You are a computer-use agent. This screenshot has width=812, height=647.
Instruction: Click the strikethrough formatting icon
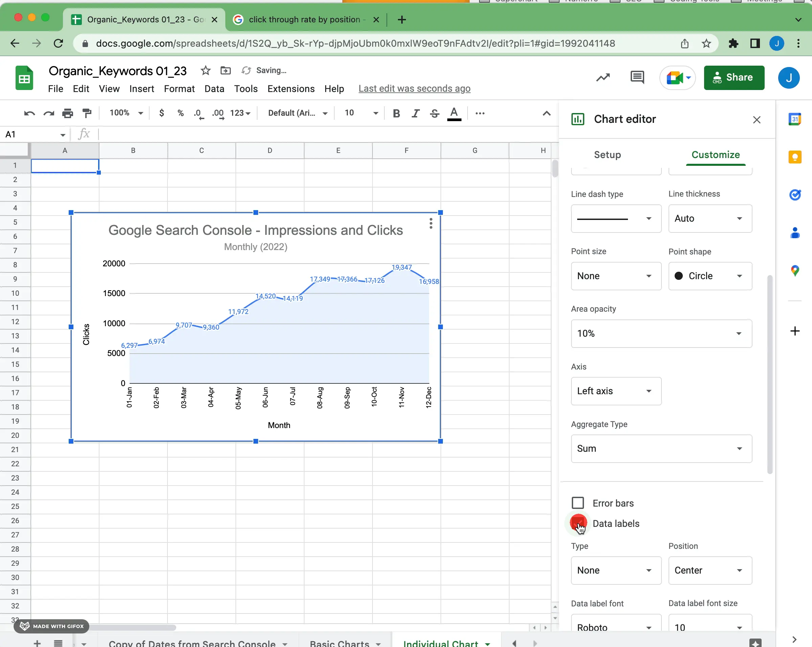(434, 114)
